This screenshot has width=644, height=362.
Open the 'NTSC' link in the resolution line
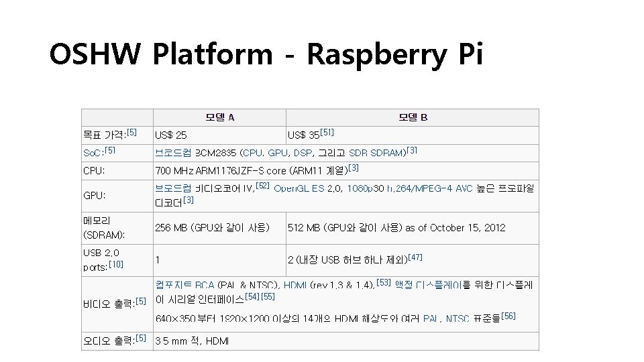pyautogui.click(x=458, y=318)
